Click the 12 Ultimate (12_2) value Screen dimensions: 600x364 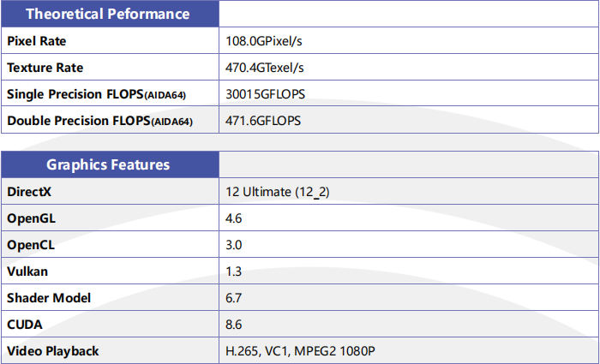click(278, 192)
